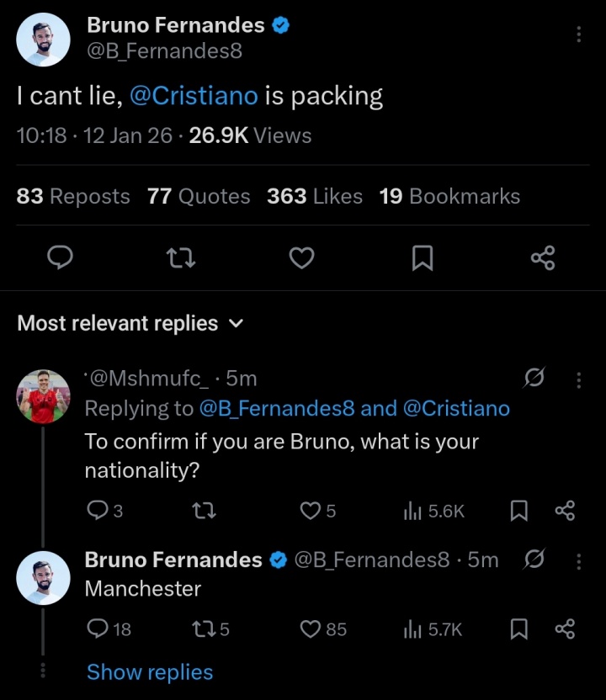Click Grok icon on @Mshmufc_ reply
Viewport: 606px width, 700px height.
[533, 380]
